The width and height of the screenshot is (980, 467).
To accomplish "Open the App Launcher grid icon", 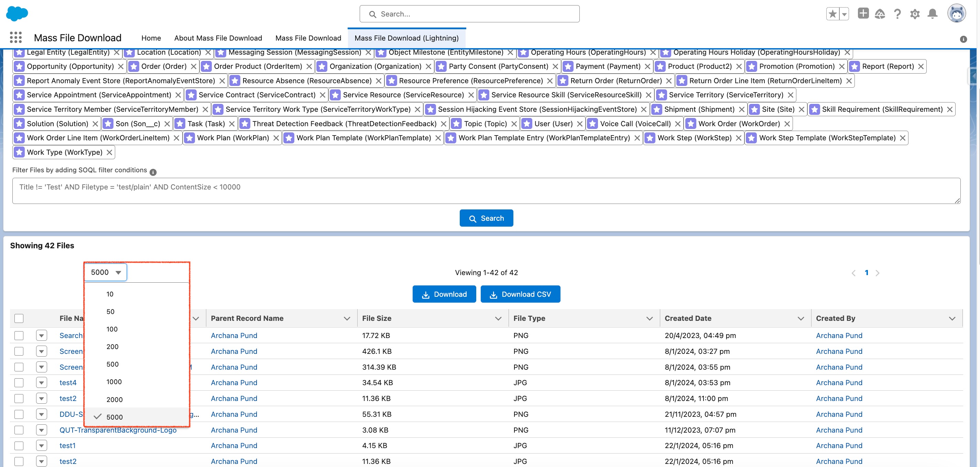I will (x=15, y=38).
